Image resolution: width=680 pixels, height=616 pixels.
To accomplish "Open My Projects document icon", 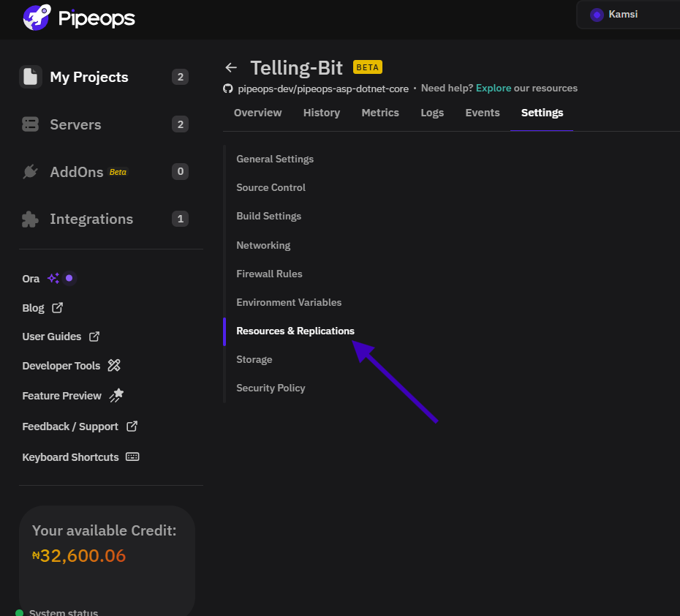I will click(x=31, y=77).
